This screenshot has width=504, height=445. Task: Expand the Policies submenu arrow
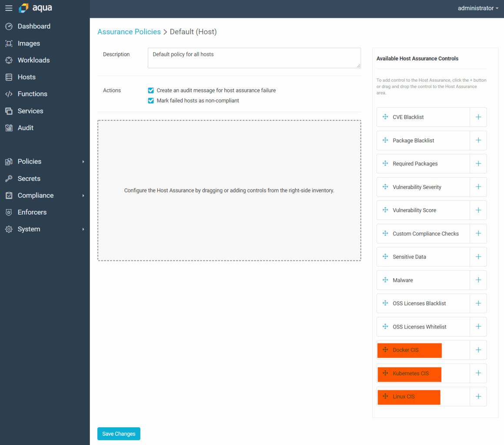[83, 162]
